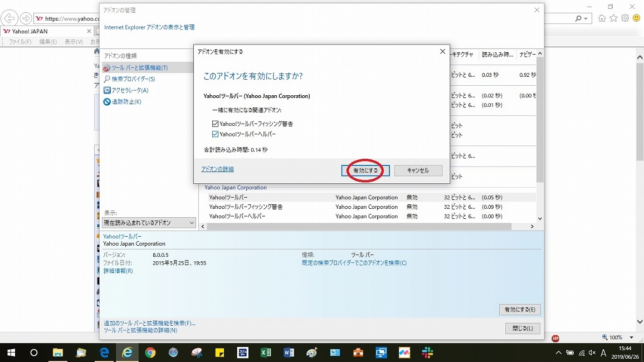Open the アドオンの詳細 link
Image resolution: width=644 pixels, height=362 pixels.
[x=217, y=169]
